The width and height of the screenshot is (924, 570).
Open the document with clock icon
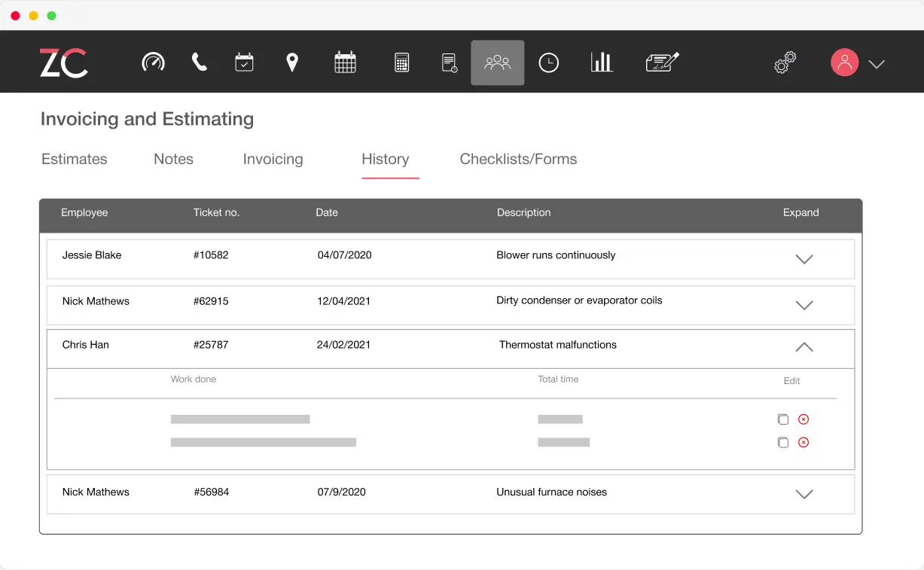pos(450,62)
